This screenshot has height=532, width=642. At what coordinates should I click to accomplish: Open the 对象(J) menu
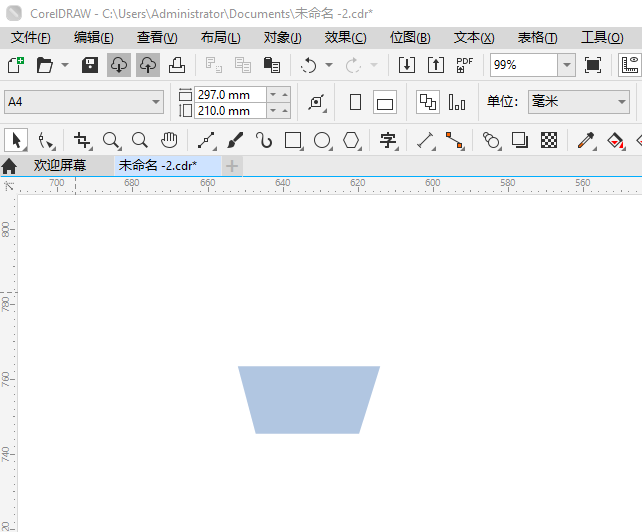tap(283, 38)
